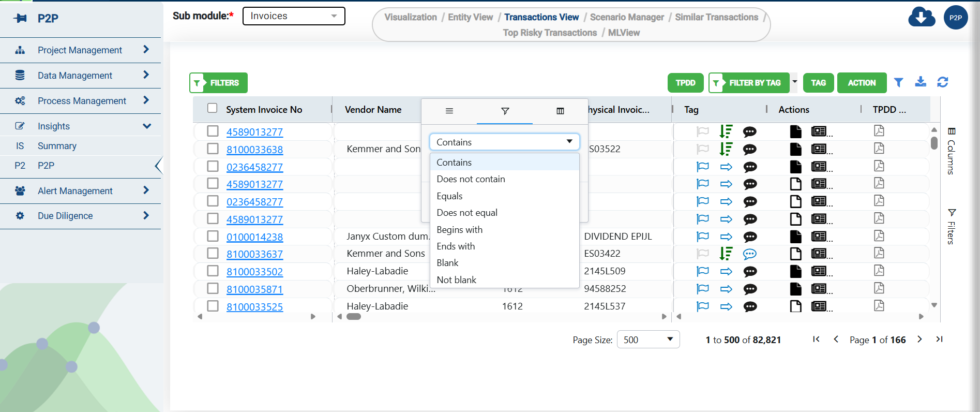980x412 pixels.
Task: Expand Project Management in sidebar
Action: 81,50
